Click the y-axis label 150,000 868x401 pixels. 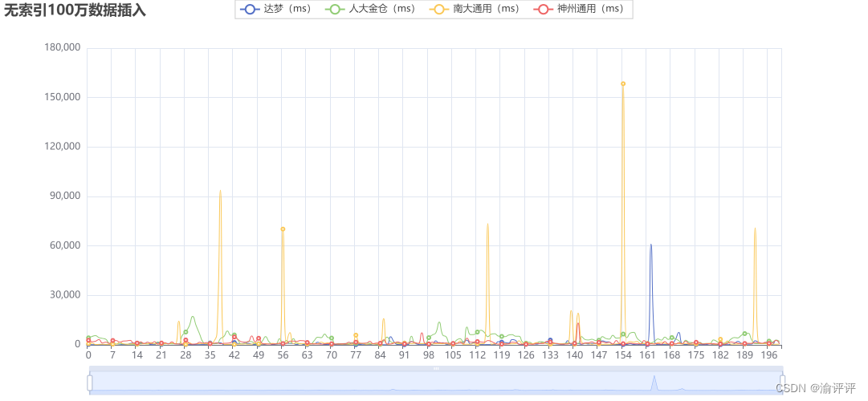pos(62,97)
